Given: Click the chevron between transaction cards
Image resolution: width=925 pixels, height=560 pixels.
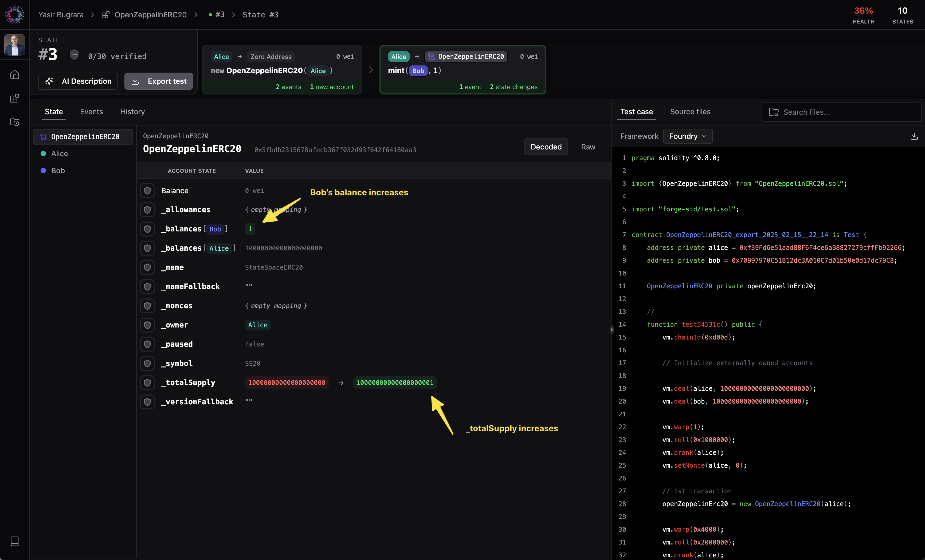Looking at the screenshot, I should tap(371, 70).
